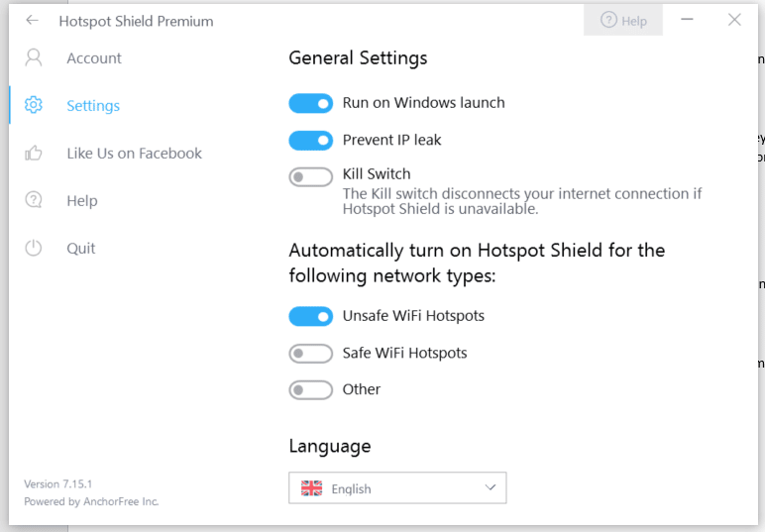Expand the language list chevron arrow

491,487
